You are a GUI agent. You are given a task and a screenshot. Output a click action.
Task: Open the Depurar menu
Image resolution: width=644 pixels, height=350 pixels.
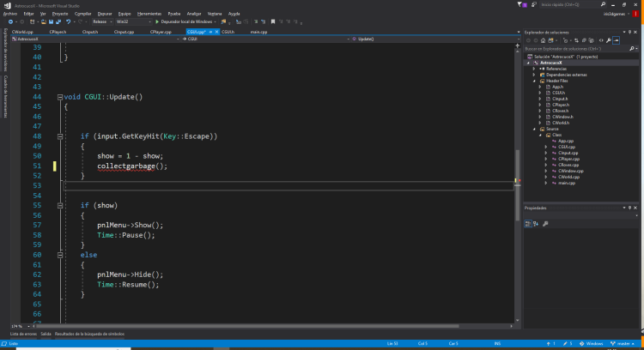(104, 14)
